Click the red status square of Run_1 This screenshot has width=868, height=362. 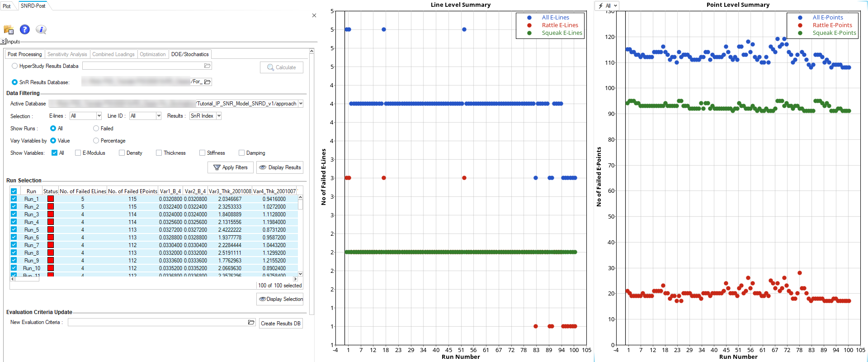(x=51, y=199)
